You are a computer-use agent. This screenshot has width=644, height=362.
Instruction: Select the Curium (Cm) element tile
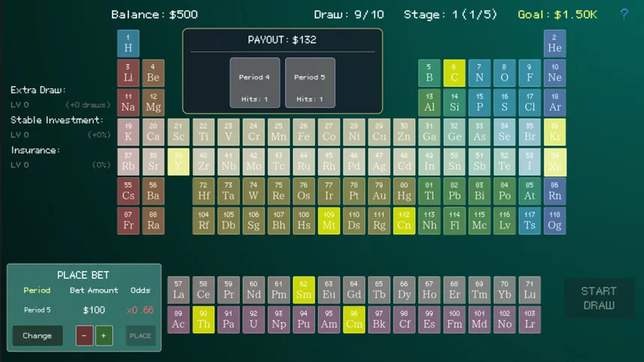click(354, 319)
